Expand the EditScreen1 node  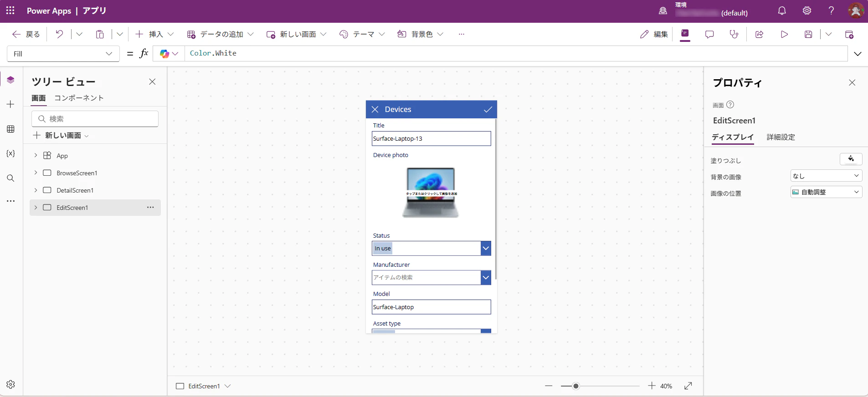coord(36,208)
